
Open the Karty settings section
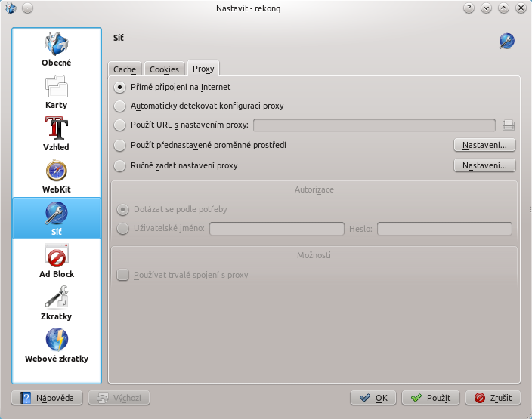pos(57,92)
